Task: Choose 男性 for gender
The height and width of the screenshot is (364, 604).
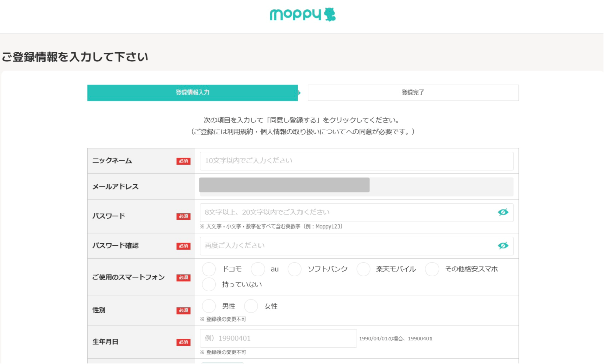Action: click(209, 306)
